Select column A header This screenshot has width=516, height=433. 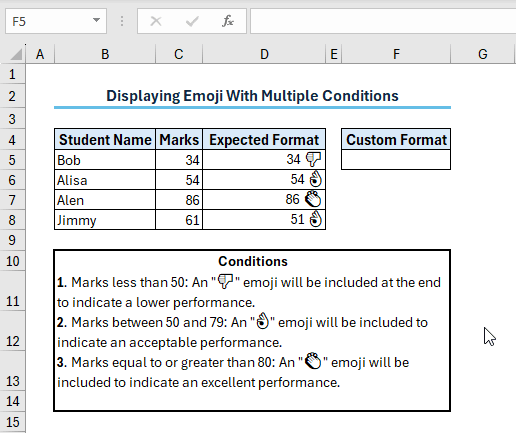coord(40,54)
